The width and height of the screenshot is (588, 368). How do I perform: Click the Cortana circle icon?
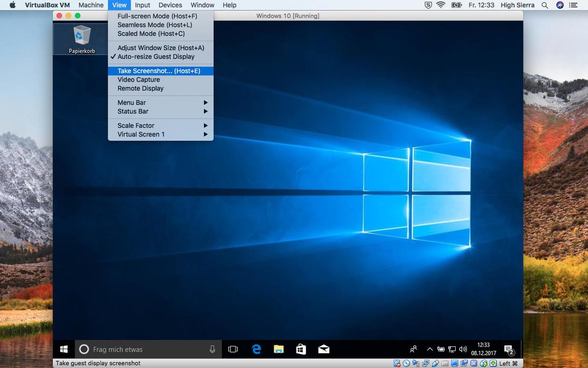click(x=84, y=349)
